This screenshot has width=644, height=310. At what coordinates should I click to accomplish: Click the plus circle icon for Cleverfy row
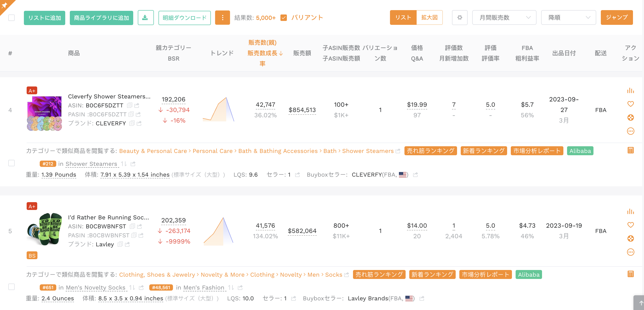tap(630, 118)
